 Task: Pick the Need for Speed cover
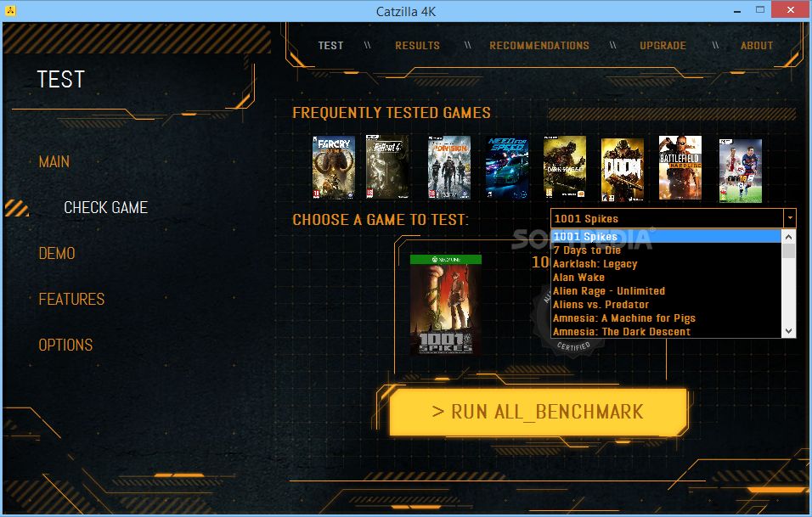click(x=507, y=168)
